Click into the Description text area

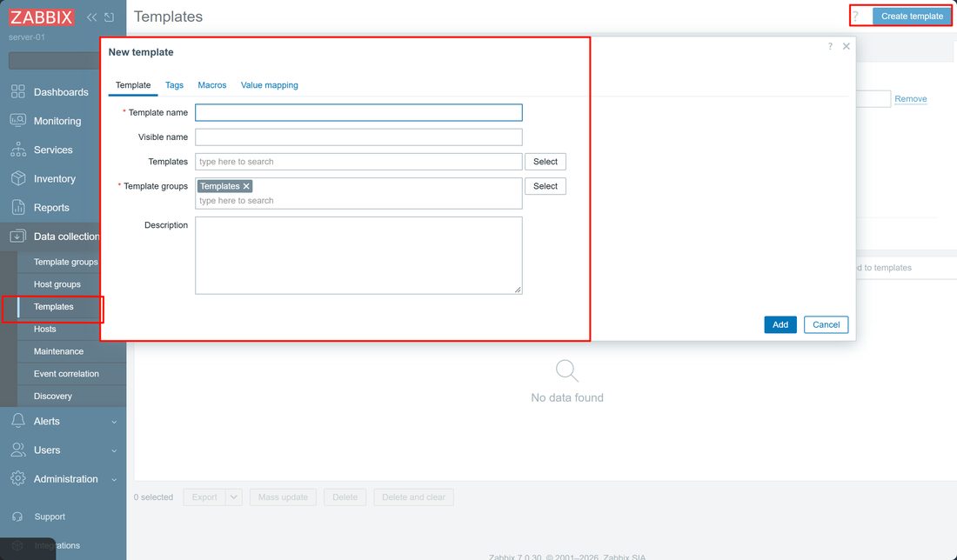tap(358, 256)
